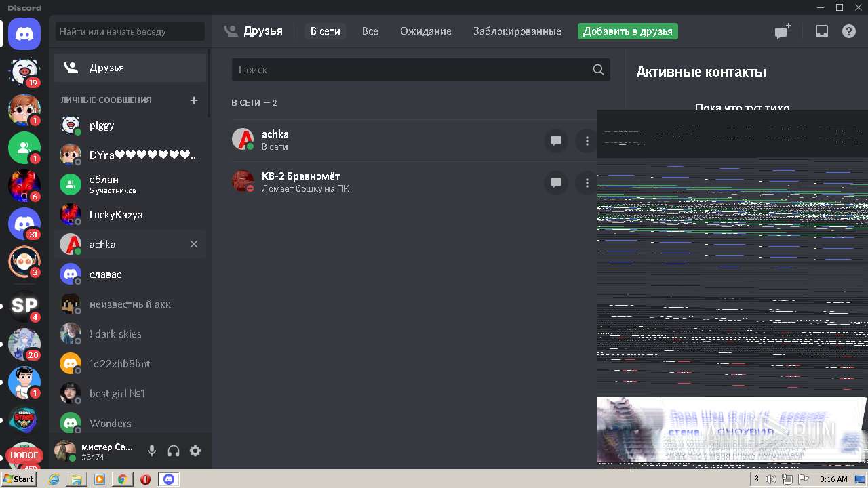This screenshot has height=488, width=868.
Task: Open direct message with DYna
Action: tap(130, 155)
